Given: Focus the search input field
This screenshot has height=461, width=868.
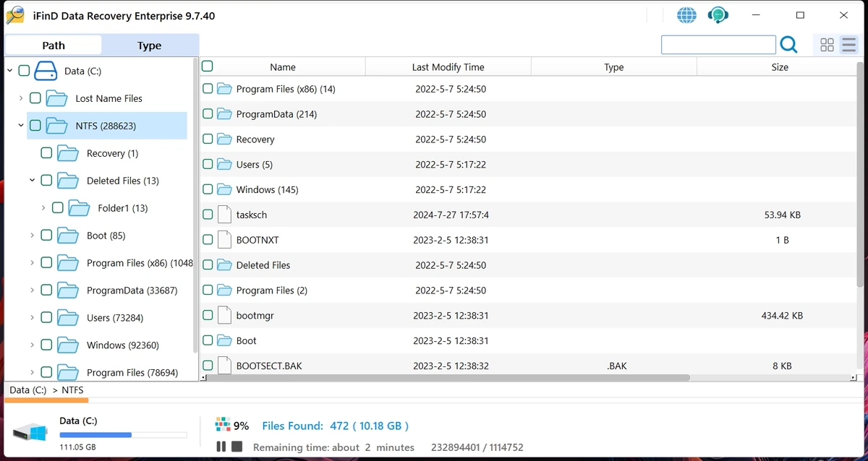Looking at the screenshot, I should click(x=718, y=45).
